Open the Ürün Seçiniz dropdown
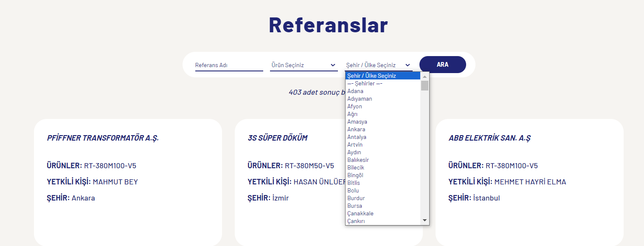This screenshot has width=644, height=246. pyautogui.click(x=304, y=65)
